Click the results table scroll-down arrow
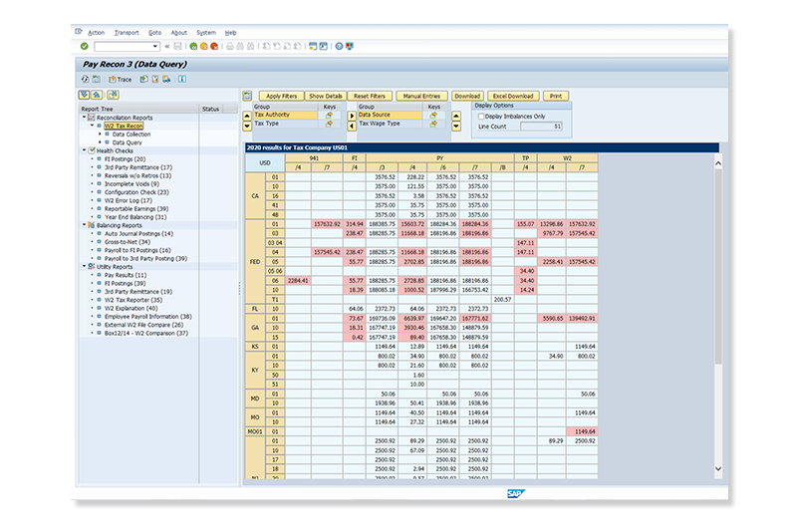797x532 pixels. click(718, 469)
